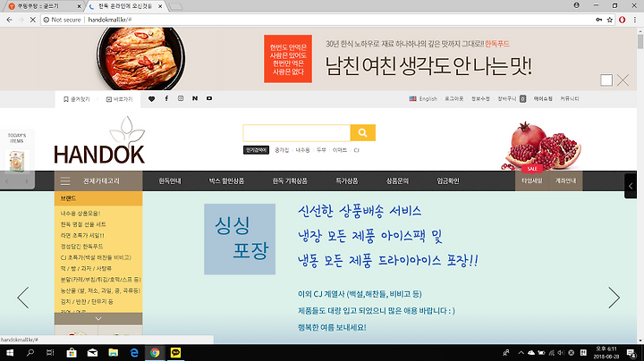
Task: Click the heart icon in the top bar
Action: pos(151,99)
